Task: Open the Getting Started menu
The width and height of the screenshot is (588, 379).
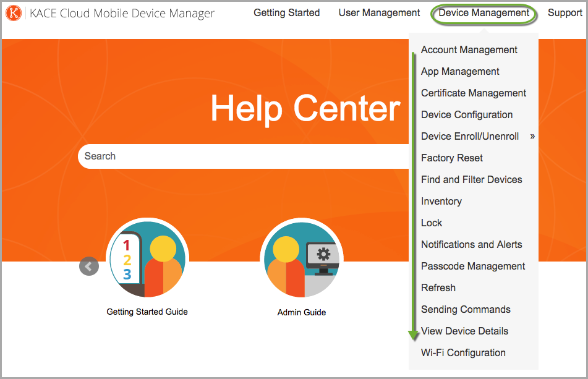Action: coord(286,13)
